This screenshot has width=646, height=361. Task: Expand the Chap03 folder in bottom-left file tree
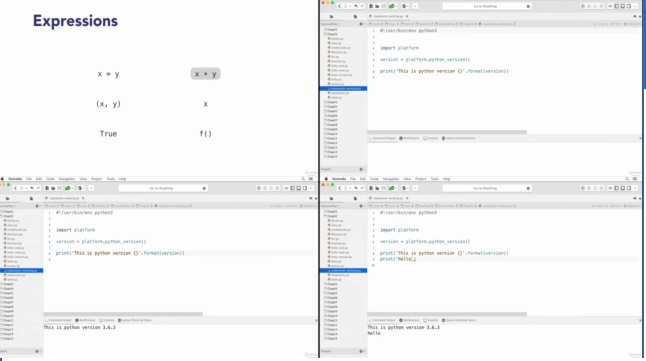pyautogui.click(x=7, y=284)
